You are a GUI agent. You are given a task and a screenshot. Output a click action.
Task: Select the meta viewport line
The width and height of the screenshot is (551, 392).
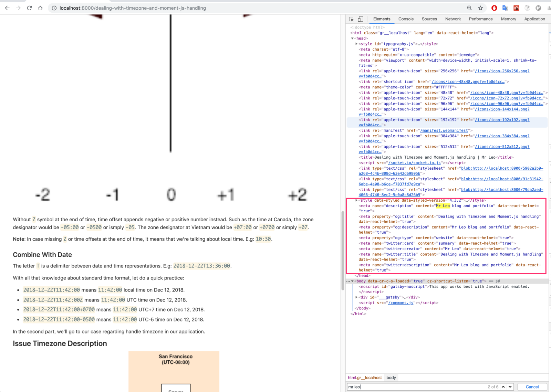coord(448,63)
